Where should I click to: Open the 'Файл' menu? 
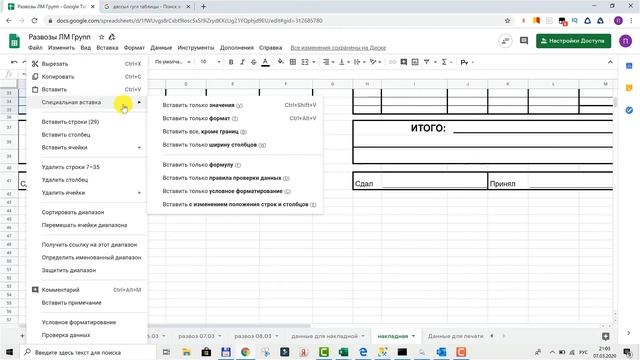click(36, 48)
